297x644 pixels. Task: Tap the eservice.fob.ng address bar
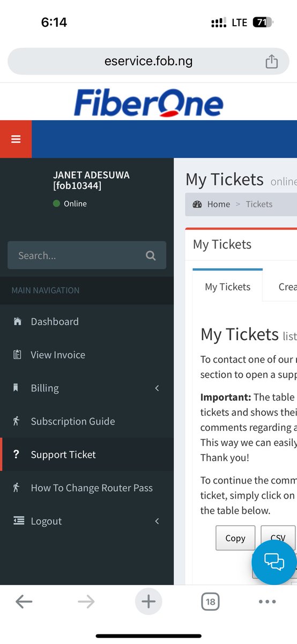pyautogui.click(x=148, y=61)
